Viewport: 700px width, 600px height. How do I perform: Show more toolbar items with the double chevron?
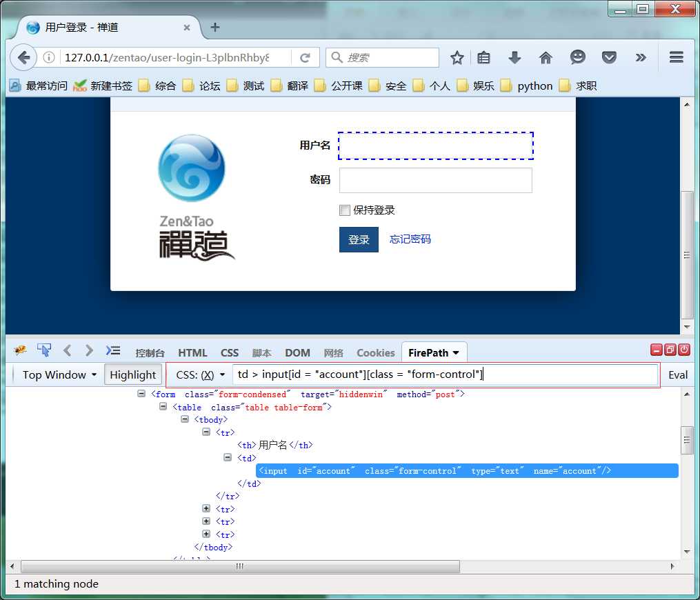click(641, 57)
